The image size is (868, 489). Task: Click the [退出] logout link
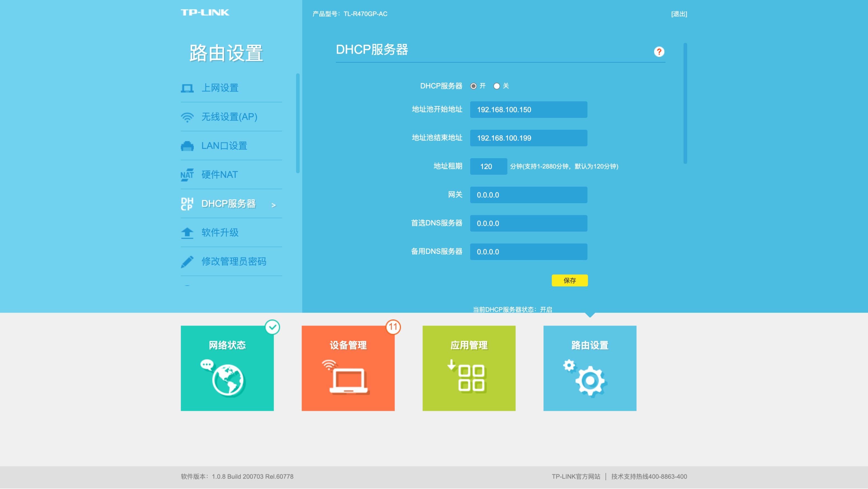coord(679,14)
